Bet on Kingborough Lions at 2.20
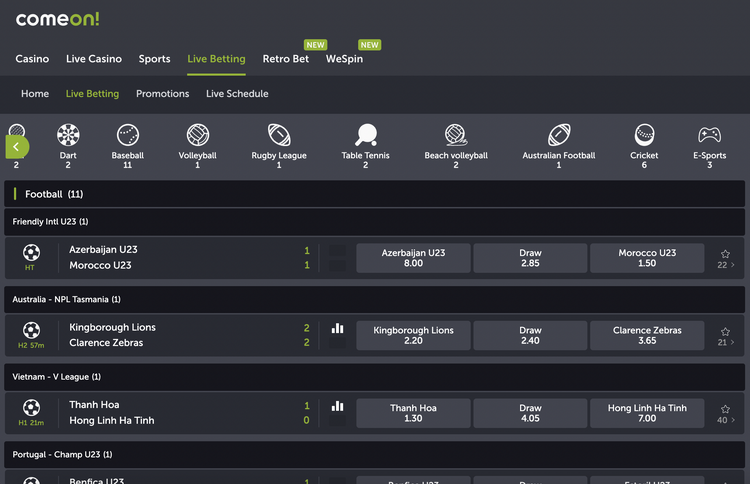This screenshot has height=484, width=750. pyautogui.click(x=413, y=335)
